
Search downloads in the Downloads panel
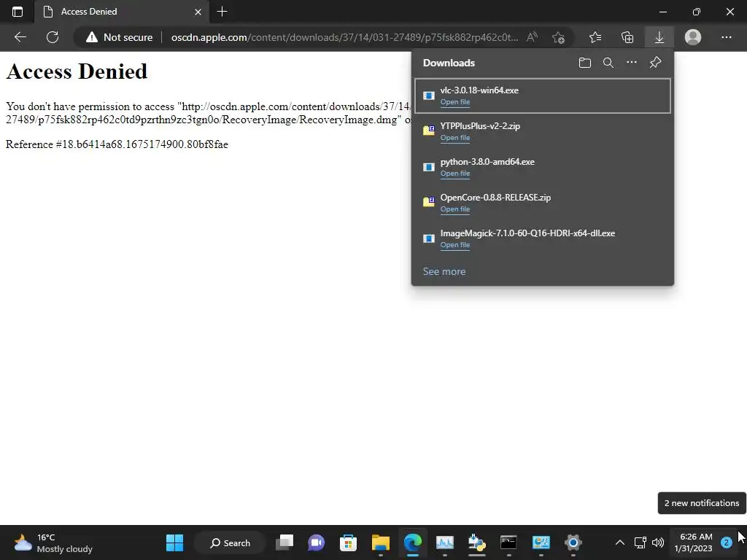click(608, 63)
